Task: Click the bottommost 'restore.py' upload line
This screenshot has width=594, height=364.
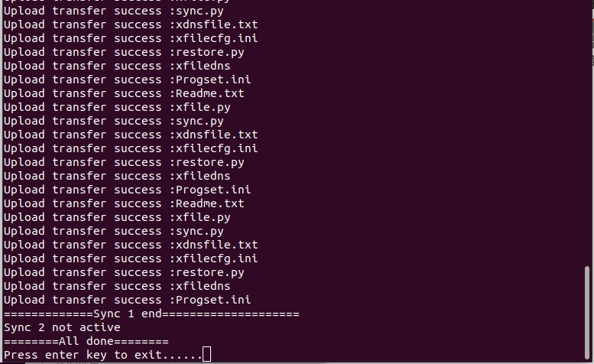Action: [x=124, y=272]
